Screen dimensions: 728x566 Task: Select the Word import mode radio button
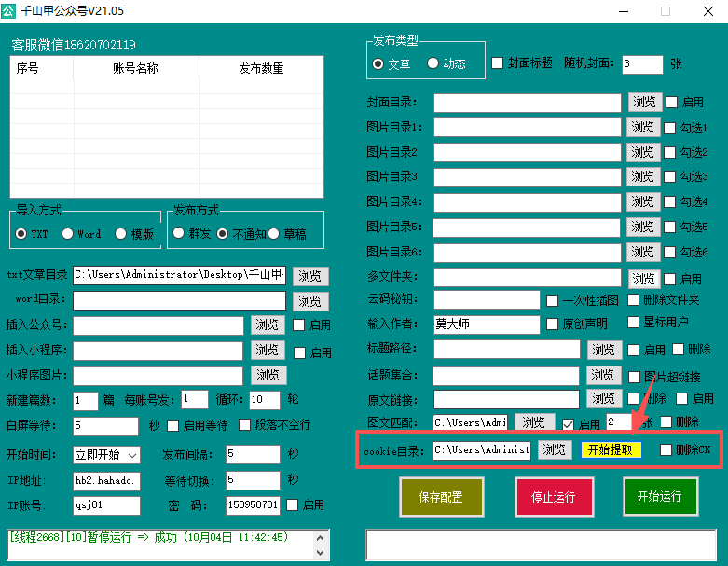tap(68, 234)
